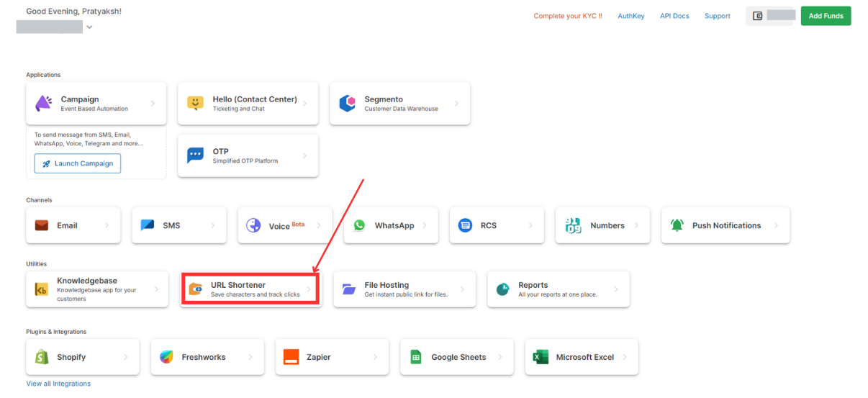Click the "Good Evening, Pratyaksh!" greeting

pos(73,12)
